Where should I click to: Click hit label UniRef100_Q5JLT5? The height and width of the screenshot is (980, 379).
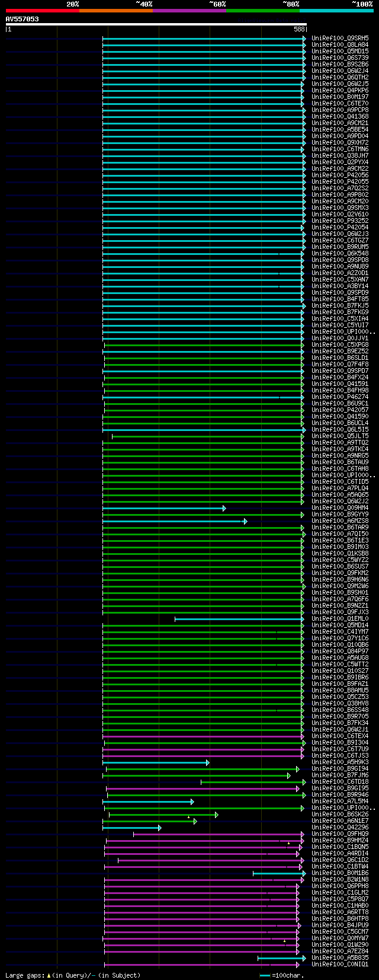340,436
